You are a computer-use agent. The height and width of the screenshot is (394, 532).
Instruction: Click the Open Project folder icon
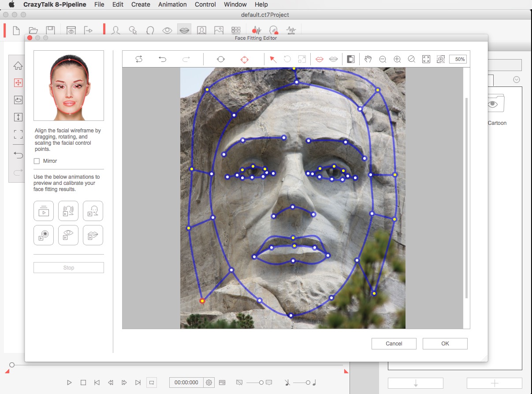coord(33,30)
